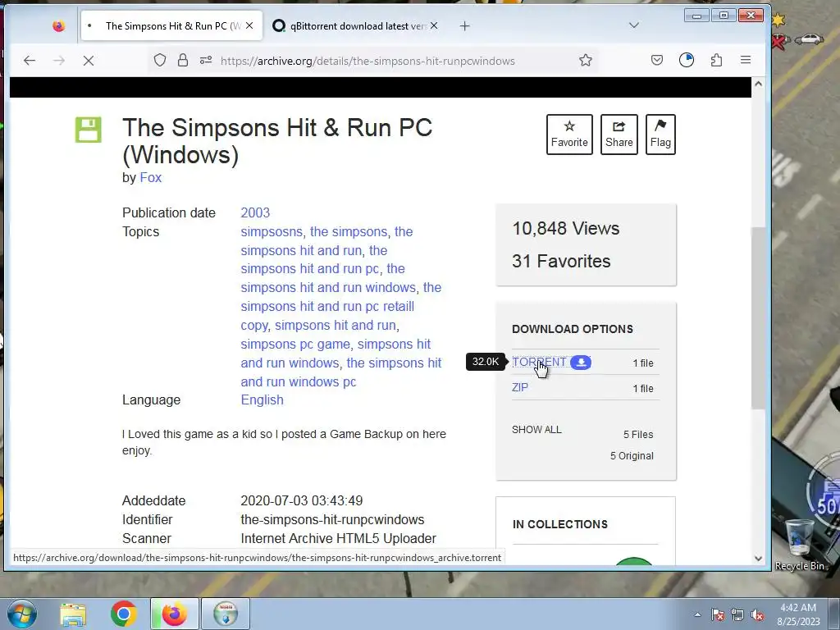Click the archive.org URL address field
840x630 pixels.
point(367,61)
